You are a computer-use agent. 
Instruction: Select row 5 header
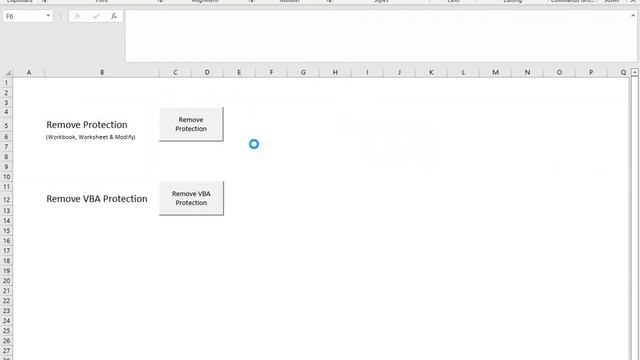click(6, 125)
